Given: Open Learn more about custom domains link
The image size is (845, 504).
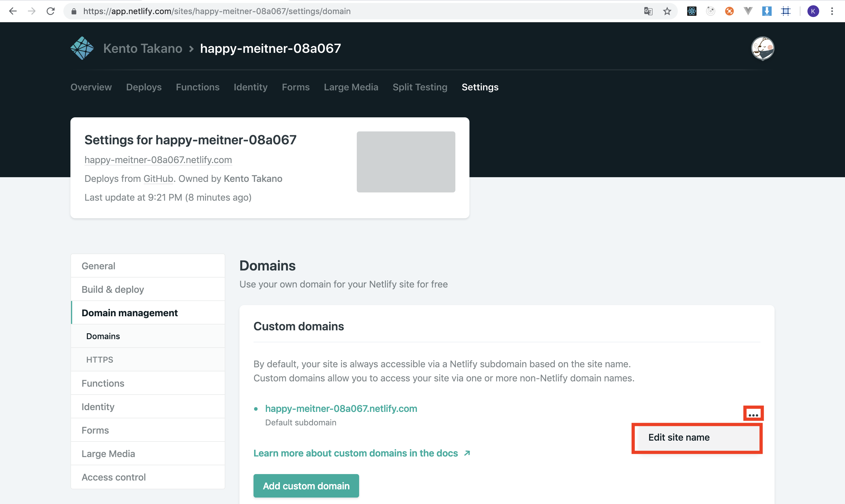Looking at the screenshot, I should pos(356,454).
